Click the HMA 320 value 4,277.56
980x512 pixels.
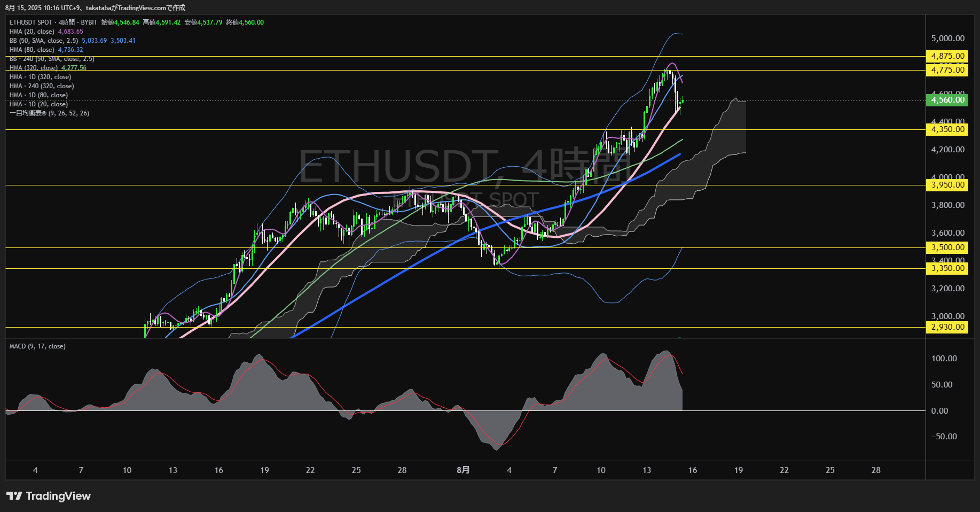click(74, 68)
